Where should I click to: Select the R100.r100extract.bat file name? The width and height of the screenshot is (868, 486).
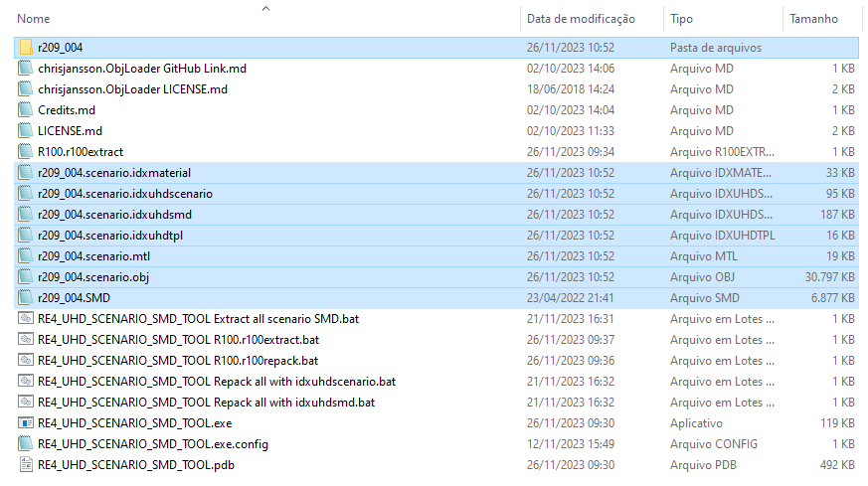pos(178,339)
